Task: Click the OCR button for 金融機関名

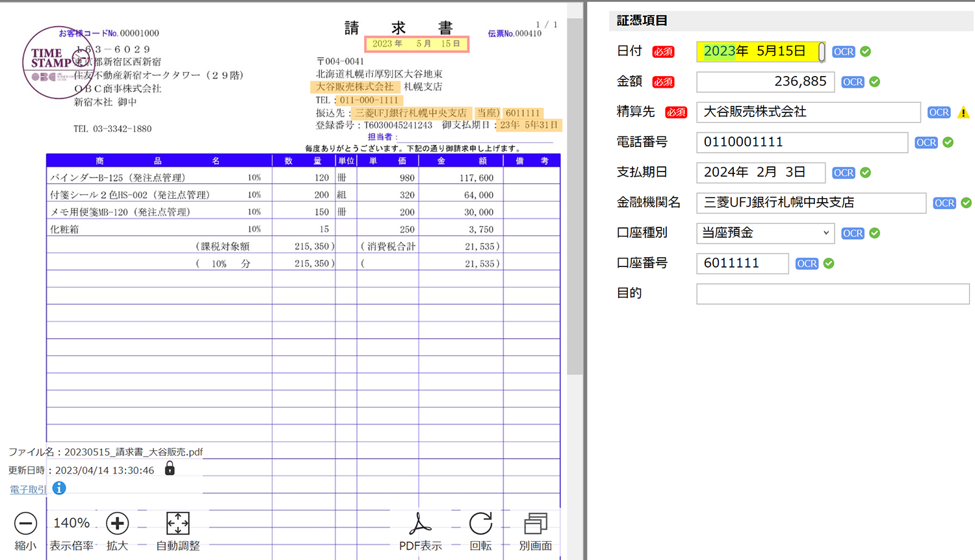Action: (x=944, y=203)
